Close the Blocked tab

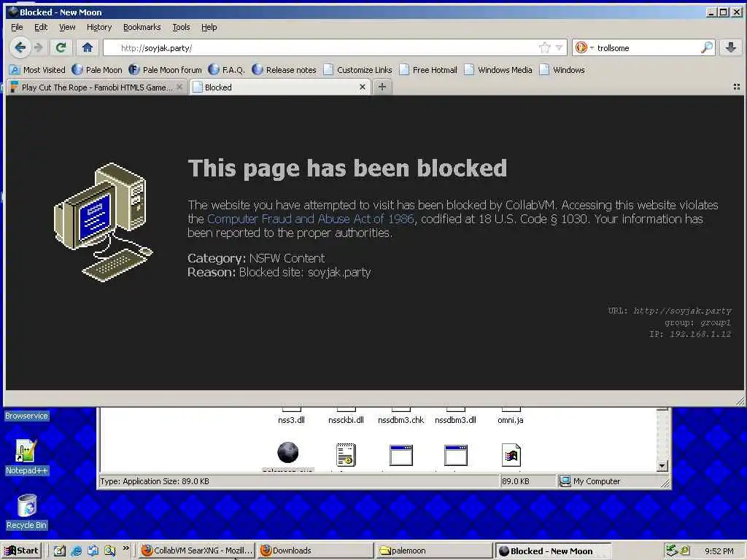click(x=363, y=87)
